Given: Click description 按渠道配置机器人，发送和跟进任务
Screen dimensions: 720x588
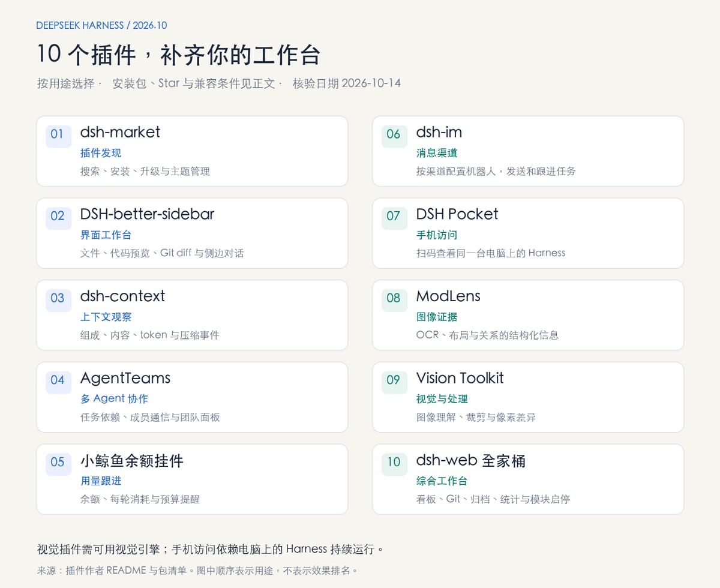Looking at the screenshot, I should click(x=496, y=172).
